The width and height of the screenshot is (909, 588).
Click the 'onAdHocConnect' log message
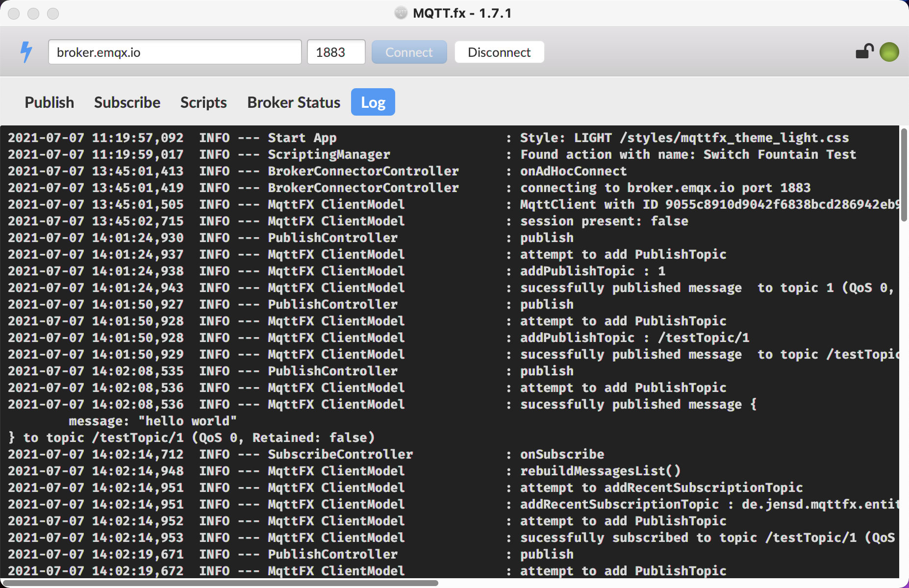[573, 171]
